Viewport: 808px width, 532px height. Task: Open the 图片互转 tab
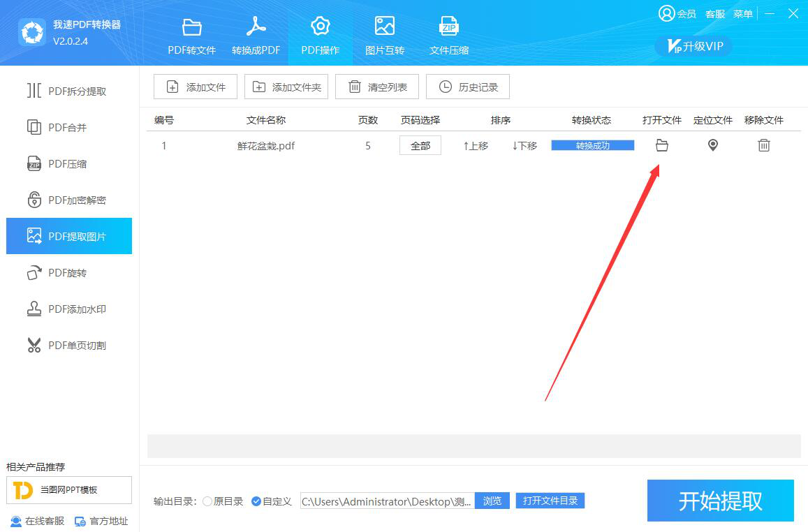click(x=384, y=36)
